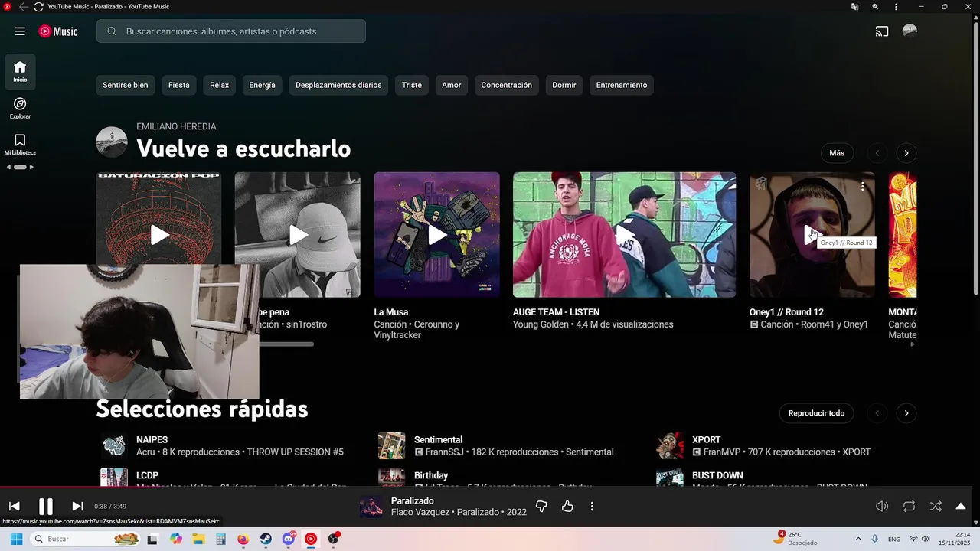The width and height of the screenshot is (980, 551).
Task: Play the Saturación Pop album card
Action: coord(159,235)
